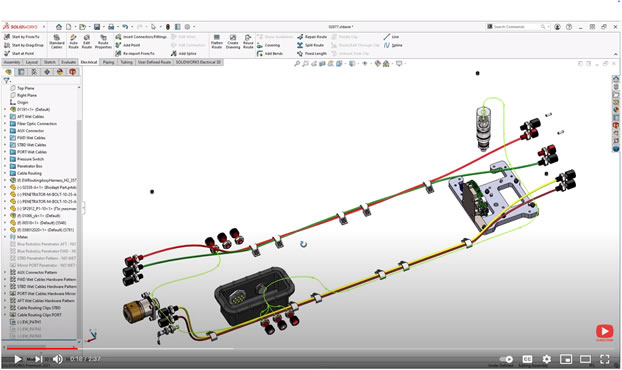Select the Edit Route tool
This screenshot has width=622, height=370.
(86, 41)
